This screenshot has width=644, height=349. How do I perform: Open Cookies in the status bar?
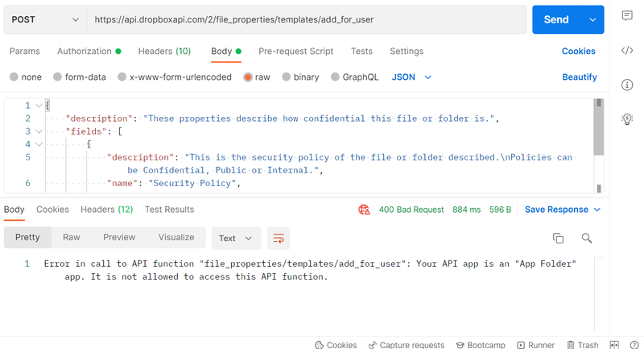(336, 345)
